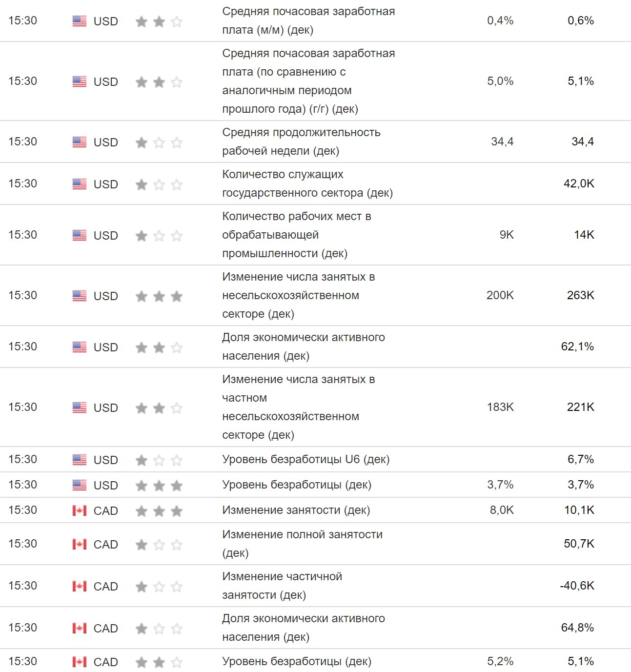Open the US Уровень безработицы (дек) event

296,485
